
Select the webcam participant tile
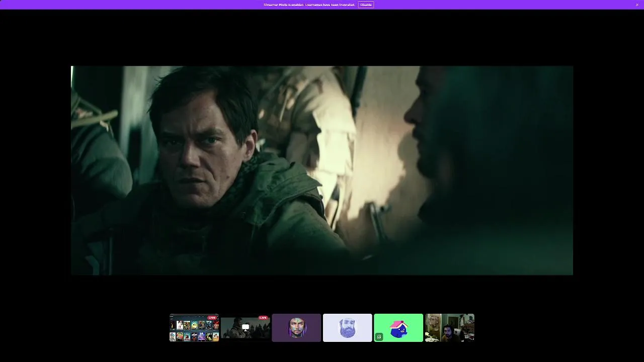coord(450,328)
